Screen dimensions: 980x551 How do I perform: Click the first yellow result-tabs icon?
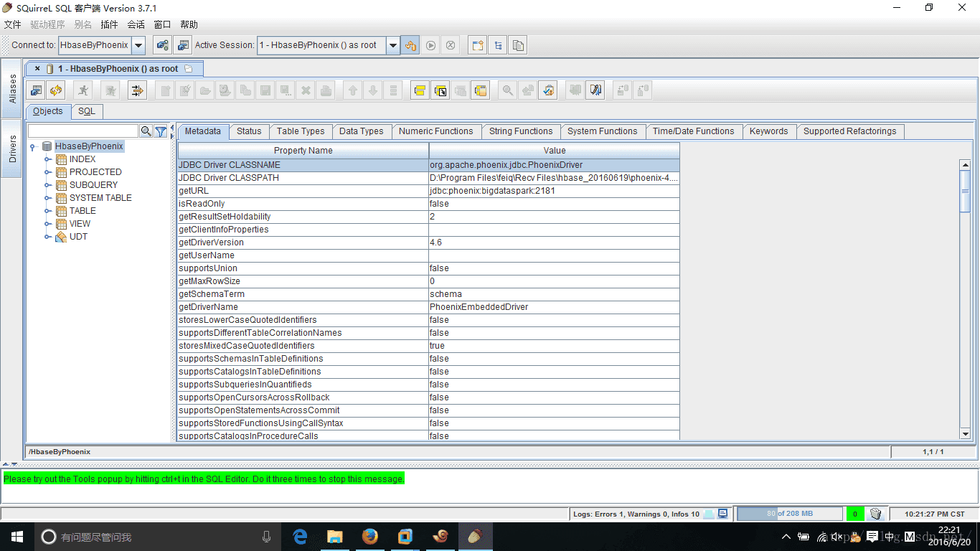tap(420, 90)
